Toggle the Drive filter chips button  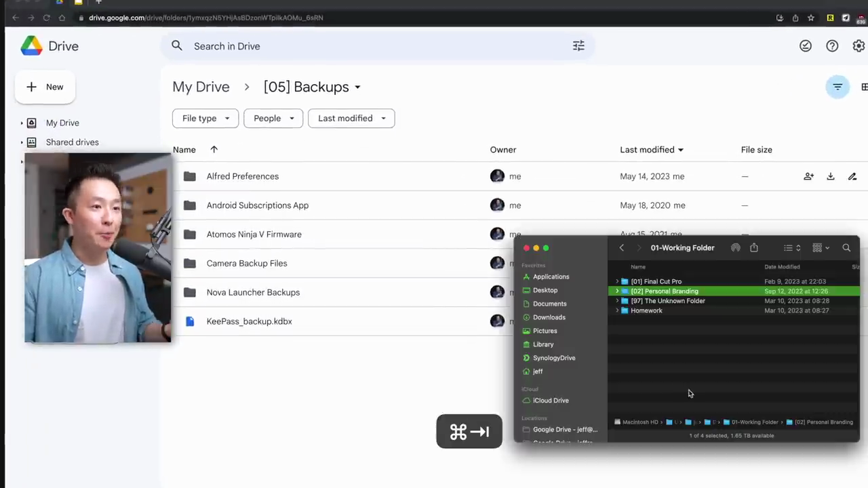click(x=837, y=87)
